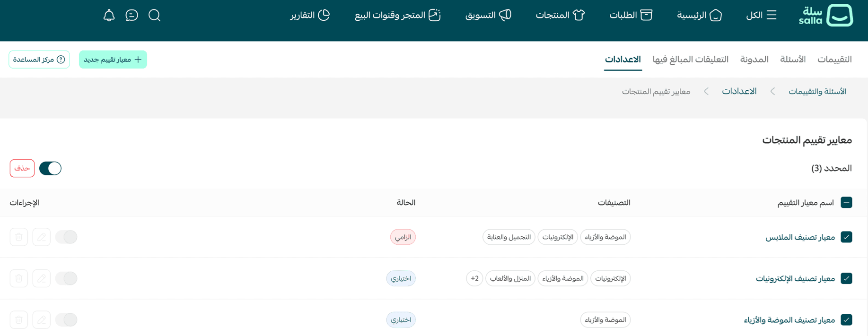Click الإلكترونيات chip in الملابس row
868x336 pixels.
pos(558,237)
